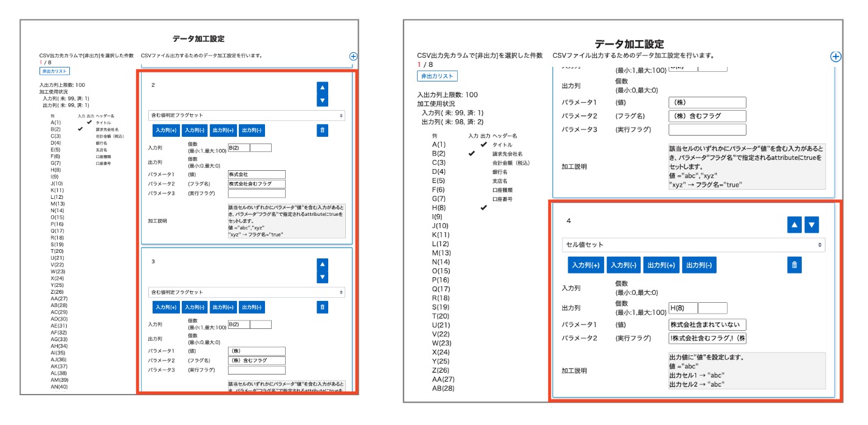Delete block 2 with its trash icon

coord(322,130)
